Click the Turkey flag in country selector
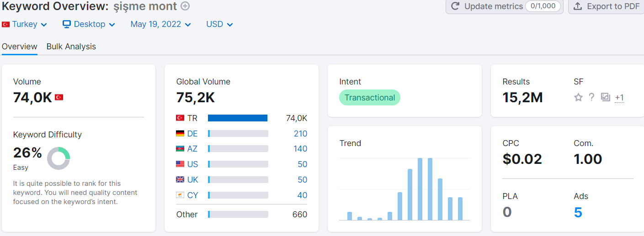 pos(6,25)
